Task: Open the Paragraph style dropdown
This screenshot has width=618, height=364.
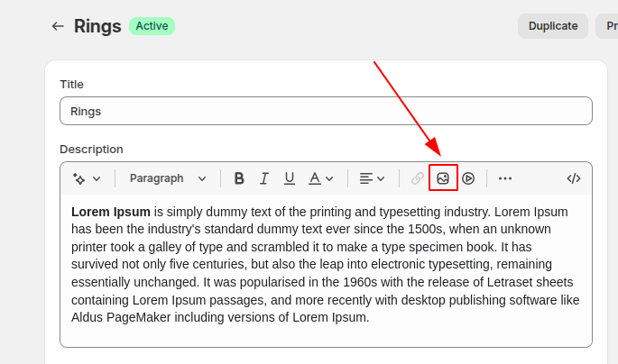Action: (x=168, y=178)
